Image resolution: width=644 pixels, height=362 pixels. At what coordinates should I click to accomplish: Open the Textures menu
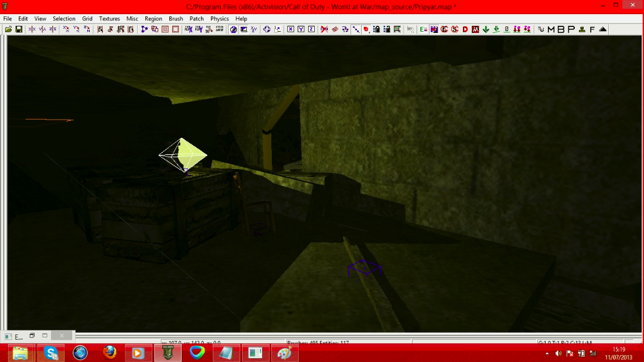click(109, 19)
